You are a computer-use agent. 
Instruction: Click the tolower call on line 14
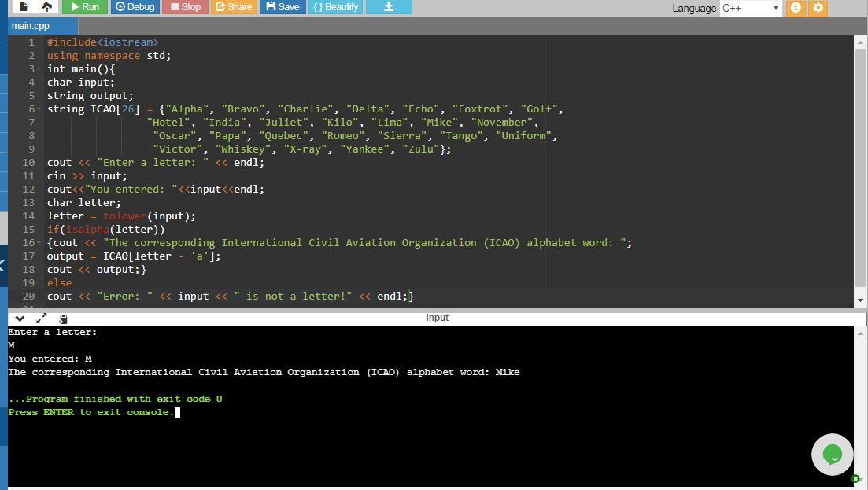click(x=124, y=216)
